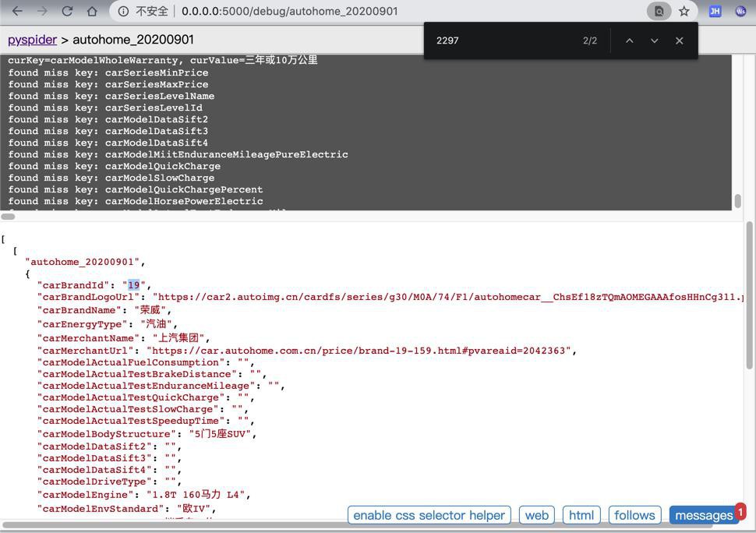Click the carBrandName value 荣威
756x533 pixels.
(150, 310)
